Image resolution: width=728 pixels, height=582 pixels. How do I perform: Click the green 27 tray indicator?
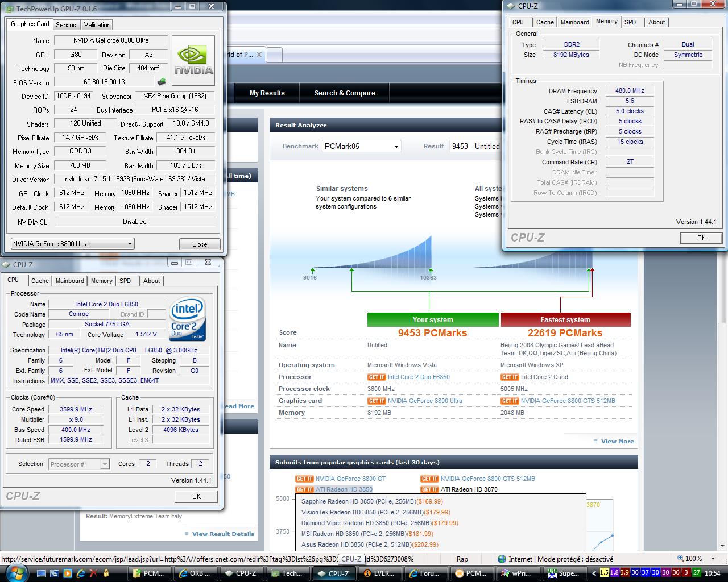tap(697, 573)
